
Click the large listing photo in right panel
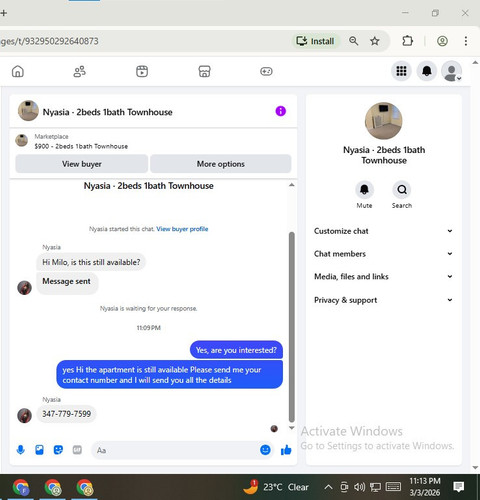pos(383,121)
